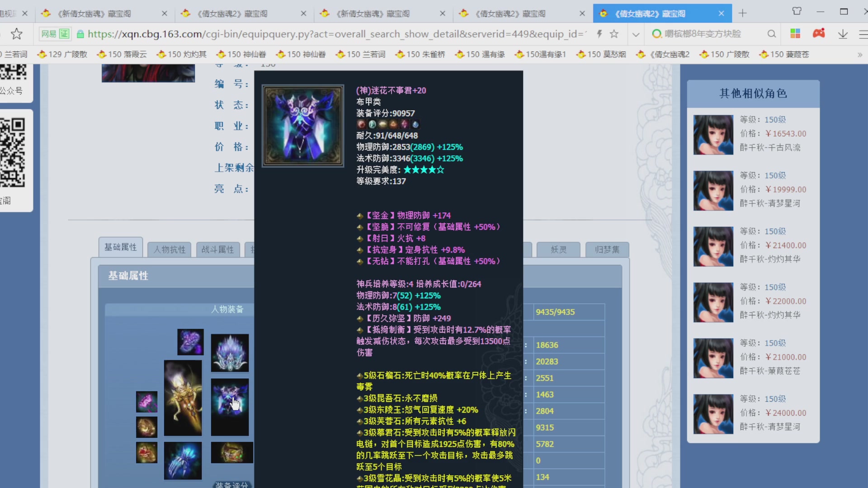Click the bookmark star icon left of address bar
Image resolution: width=868 pixels, height=488 pixels.
17,34
